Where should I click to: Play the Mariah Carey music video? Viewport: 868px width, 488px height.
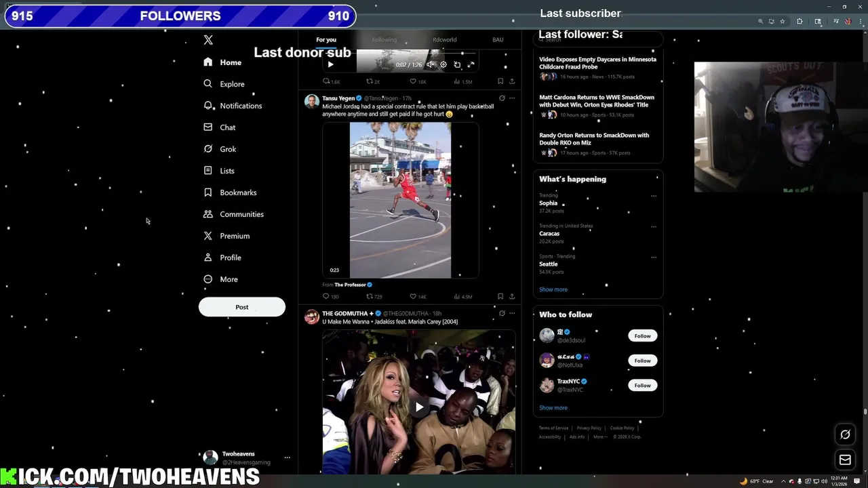point(419,407)
